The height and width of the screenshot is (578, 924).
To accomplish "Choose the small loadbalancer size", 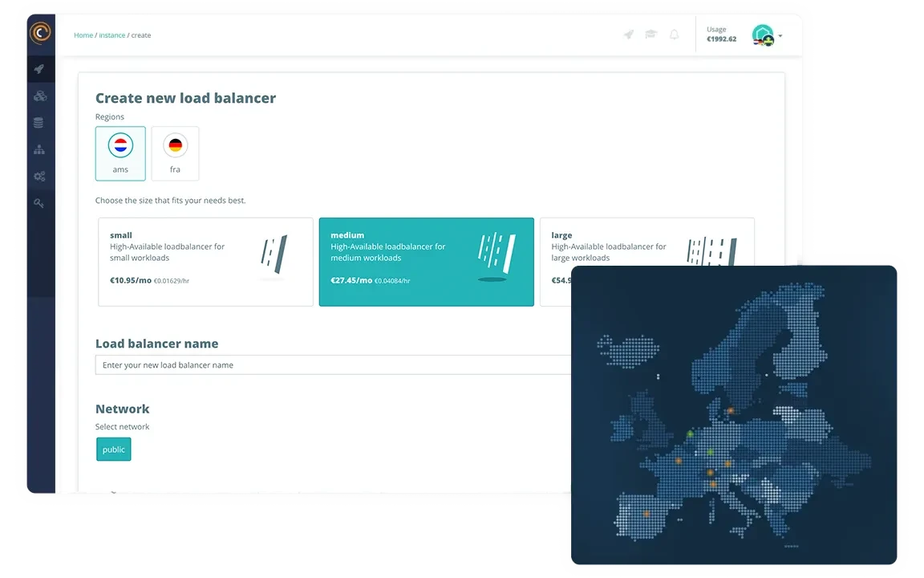I will pos(205,261).
